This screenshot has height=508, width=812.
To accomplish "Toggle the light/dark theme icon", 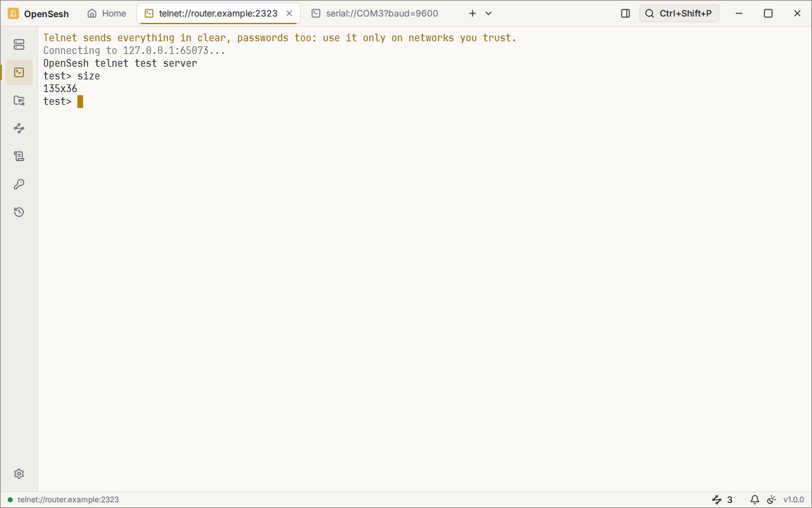I will (772, 500).
